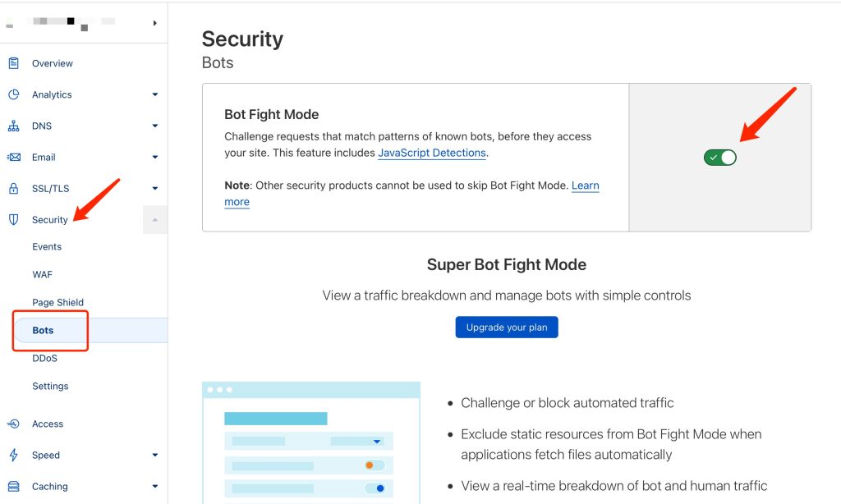Screen dimensions: 841x504
Task: Click the Overview clipboard icon in sidebar
Action: 13,63
